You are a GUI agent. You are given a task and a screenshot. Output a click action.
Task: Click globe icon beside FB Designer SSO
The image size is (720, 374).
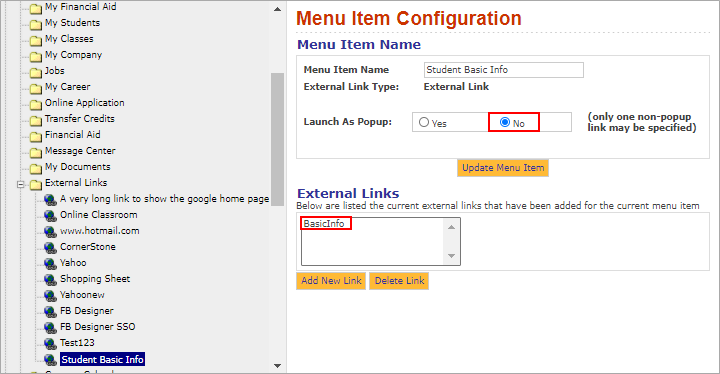pos(50,327)
